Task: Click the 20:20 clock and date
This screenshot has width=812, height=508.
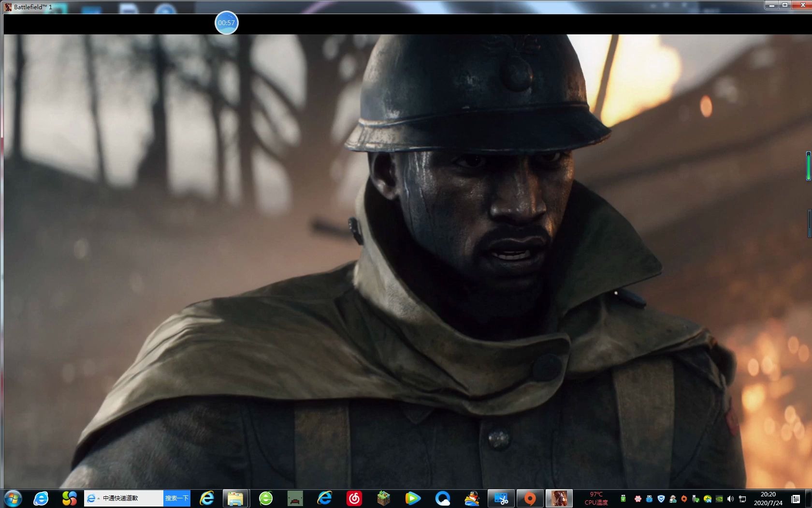Action: click(768, 498)
